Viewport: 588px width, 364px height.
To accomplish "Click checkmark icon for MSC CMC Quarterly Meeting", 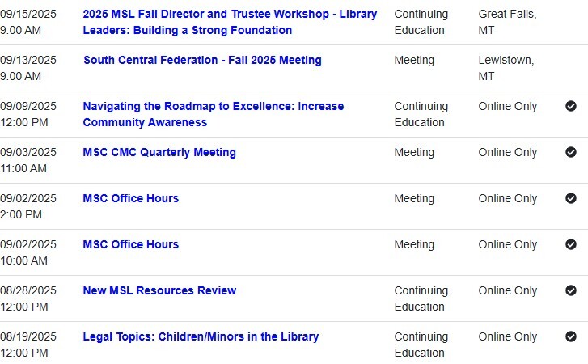I will (571, 152).
